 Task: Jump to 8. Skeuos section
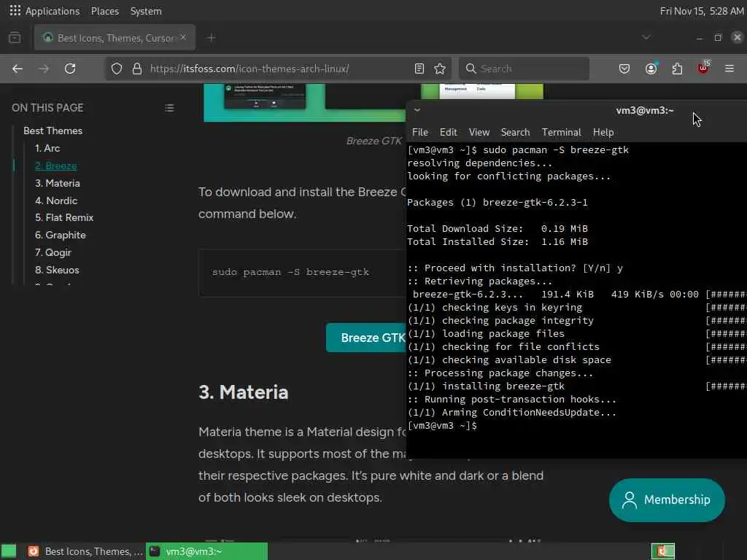(57, 270)
